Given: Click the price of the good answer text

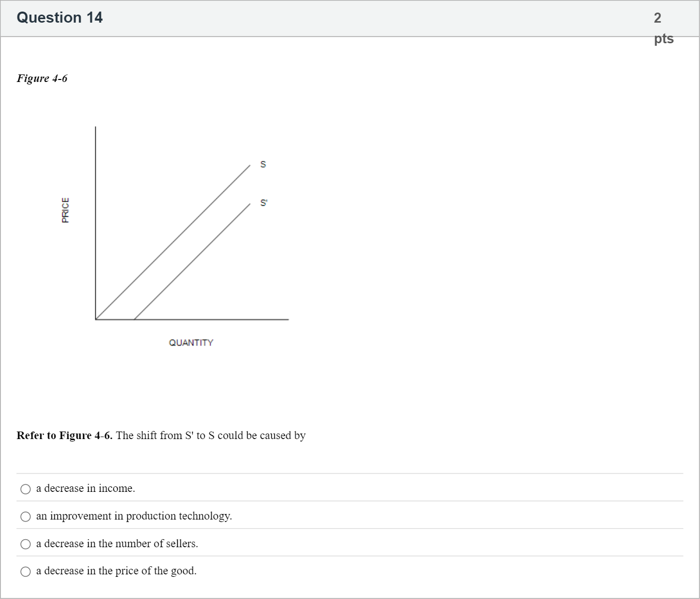Looking at the screenshot, I should click(116, 571).
